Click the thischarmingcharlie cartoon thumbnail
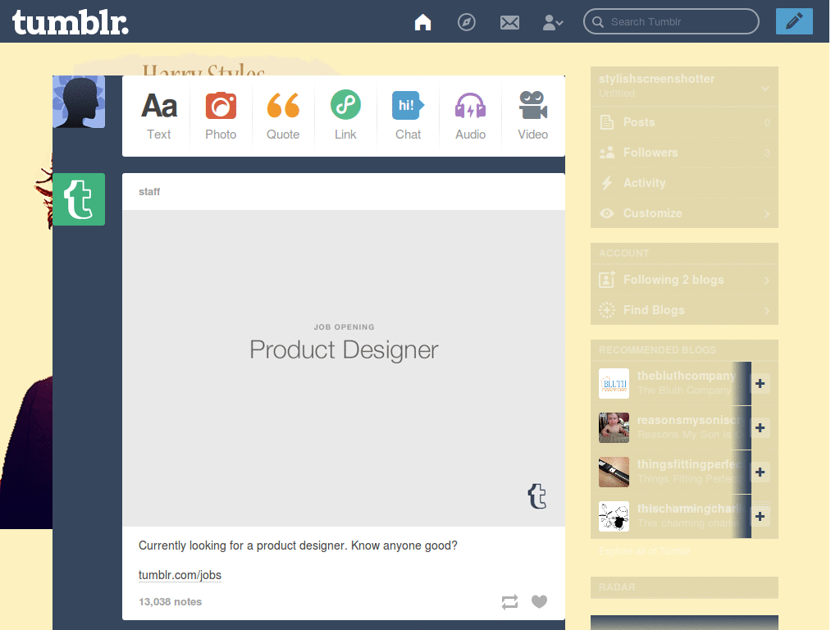This screenshot has width=840, height=630. point(614,517)
